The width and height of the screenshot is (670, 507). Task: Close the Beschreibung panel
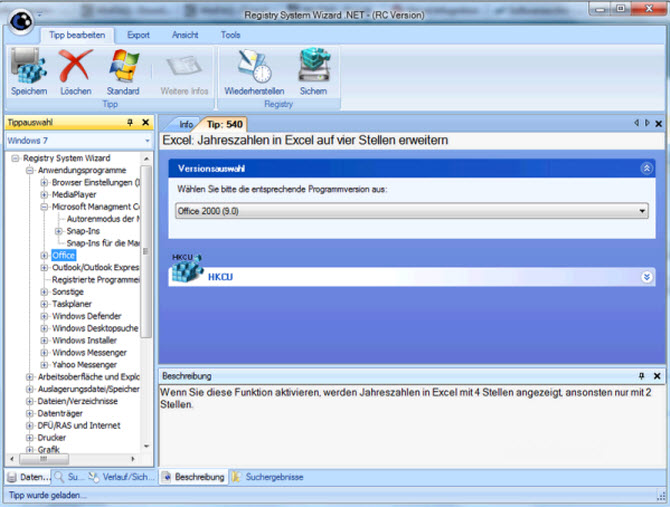point(657,376)
